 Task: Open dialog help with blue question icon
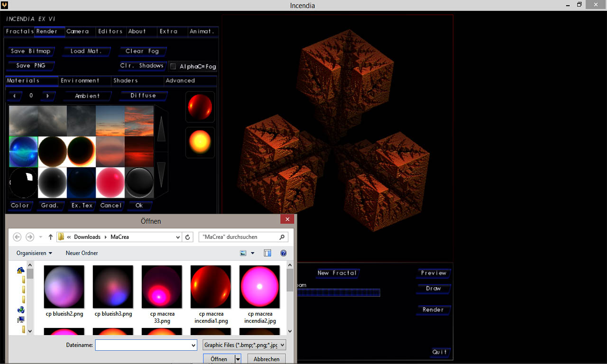coord(284,253)
